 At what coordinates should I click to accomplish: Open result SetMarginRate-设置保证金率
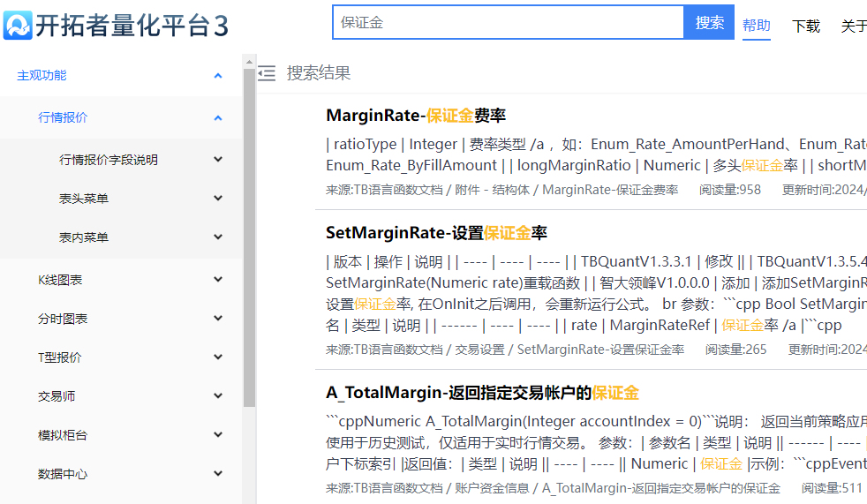pyautogui.click(x=436, y=233)
